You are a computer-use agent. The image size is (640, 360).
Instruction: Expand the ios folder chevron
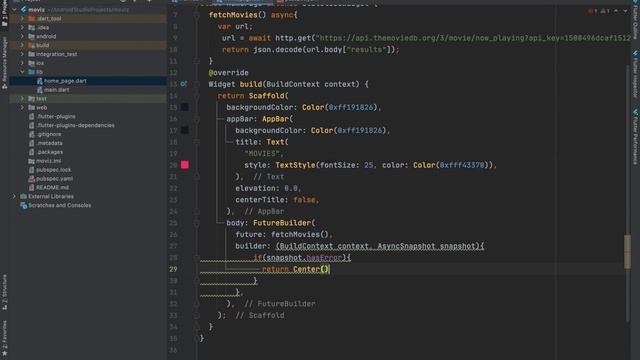22,63
